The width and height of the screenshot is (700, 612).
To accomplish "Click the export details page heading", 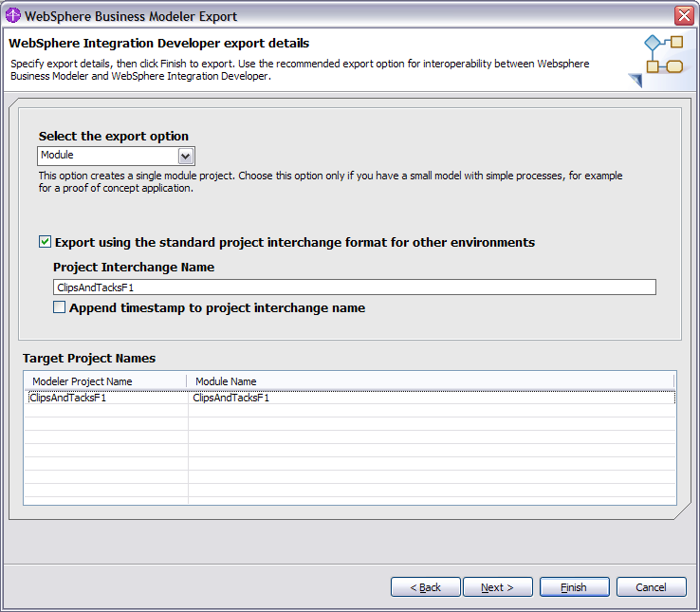I will pos(159,44).
